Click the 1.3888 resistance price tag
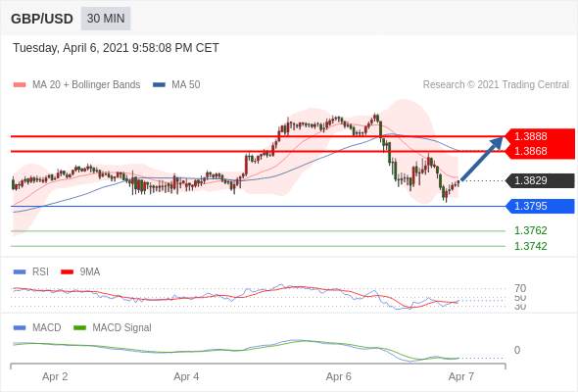 point(541,136)
